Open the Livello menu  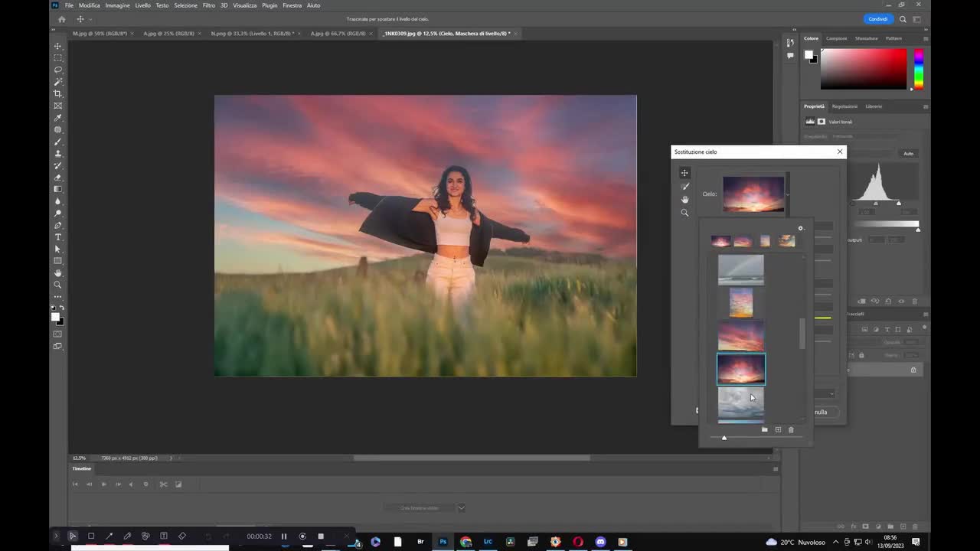[x=143, y=5]
